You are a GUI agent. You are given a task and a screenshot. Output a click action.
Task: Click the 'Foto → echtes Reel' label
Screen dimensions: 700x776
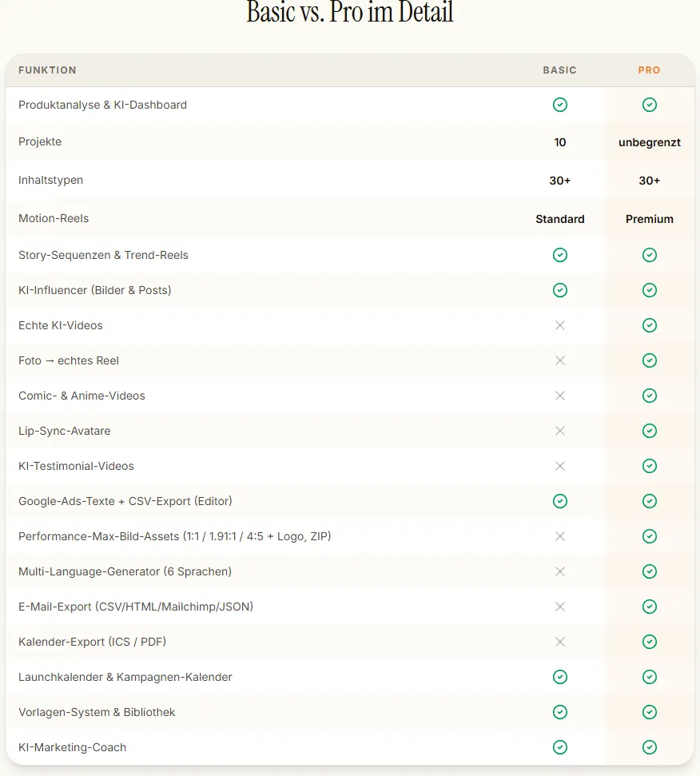coord(69,360)
